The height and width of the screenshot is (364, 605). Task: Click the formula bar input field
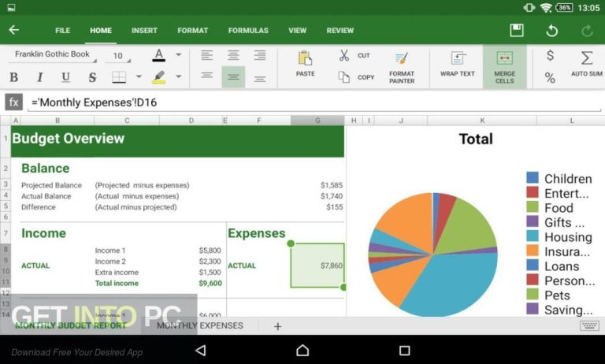point(314,102)
